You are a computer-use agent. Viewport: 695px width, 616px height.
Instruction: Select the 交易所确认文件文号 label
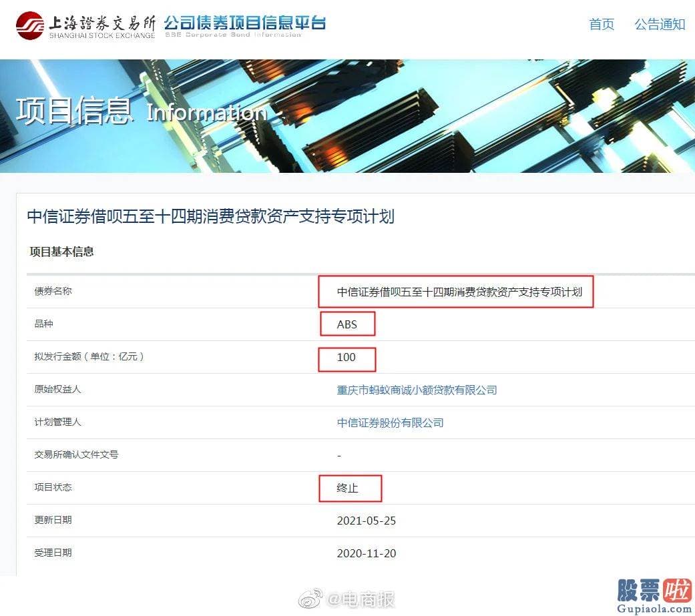tap(76, 454)
